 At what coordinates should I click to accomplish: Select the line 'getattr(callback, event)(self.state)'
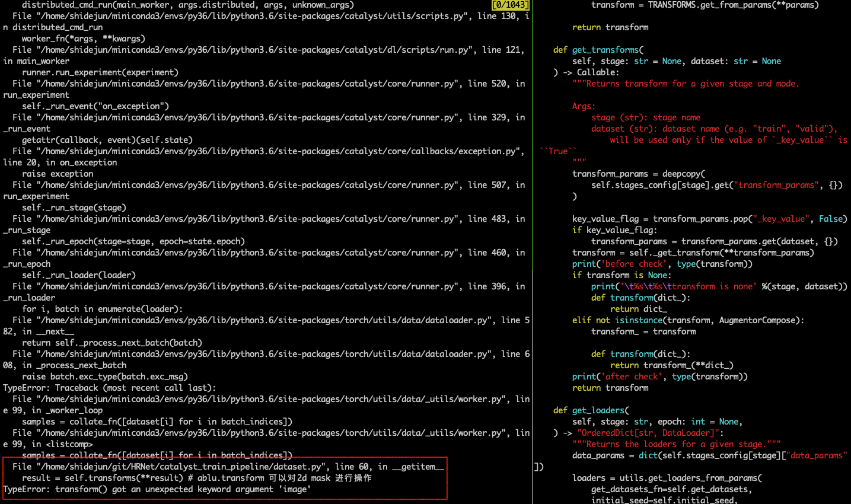point(107,140)
